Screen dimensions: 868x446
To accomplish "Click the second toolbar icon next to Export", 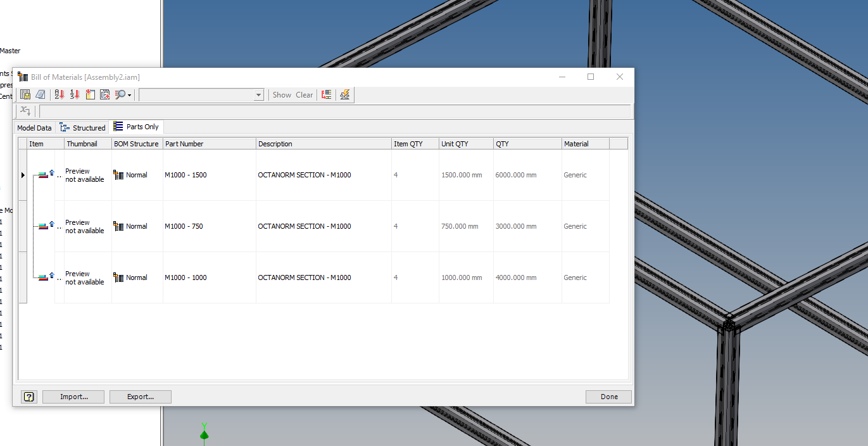I will [x=40, y=94].
